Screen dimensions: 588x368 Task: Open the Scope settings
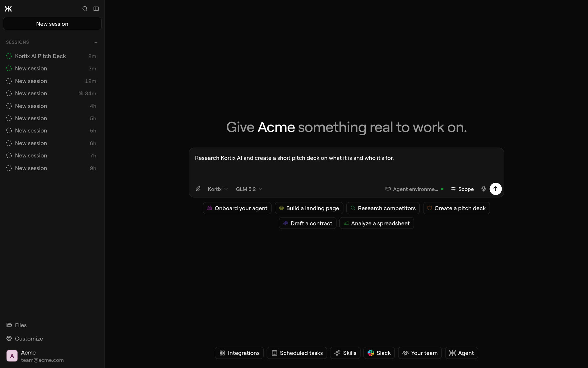pos(462,189)
